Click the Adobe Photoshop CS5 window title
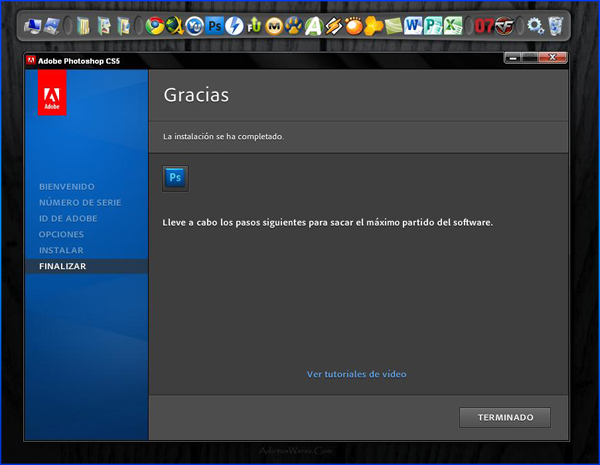 coord(79,61)
